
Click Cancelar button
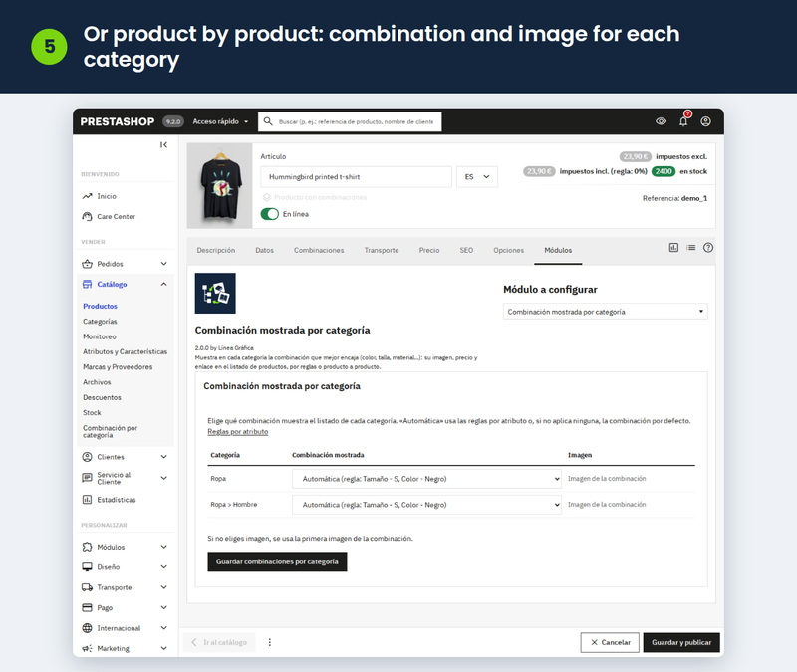pos(610,642)
